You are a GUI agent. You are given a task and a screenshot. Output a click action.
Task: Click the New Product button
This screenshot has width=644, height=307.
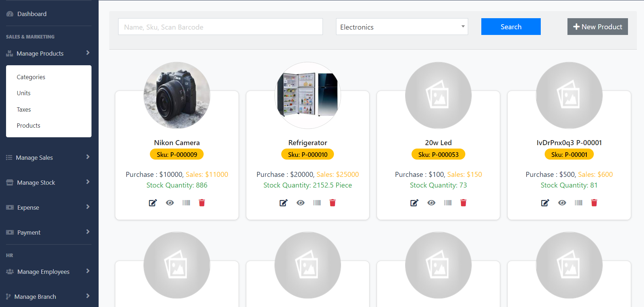(x=597, y=27)
